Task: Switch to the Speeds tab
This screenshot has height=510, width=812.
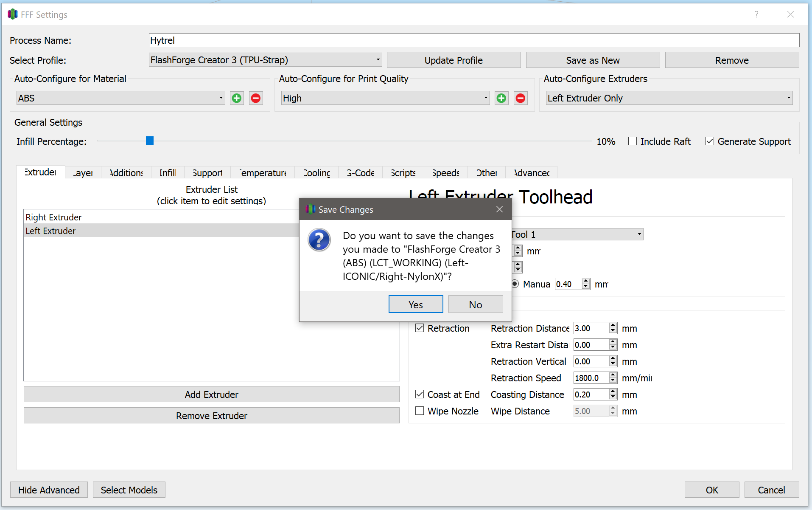Action: (446, 173)
